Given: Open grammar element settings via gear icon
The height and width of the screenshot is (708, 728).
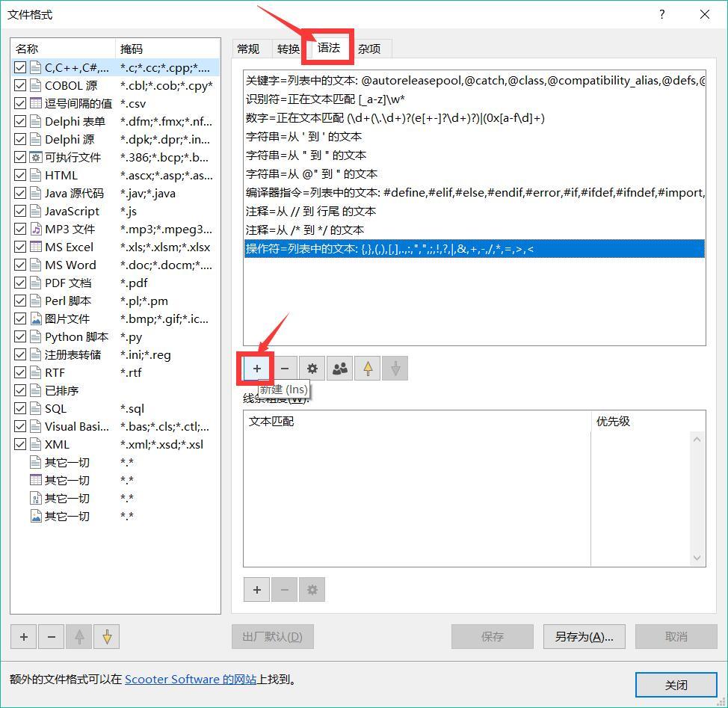Looking at the screenshot, I should click(312, 368).
